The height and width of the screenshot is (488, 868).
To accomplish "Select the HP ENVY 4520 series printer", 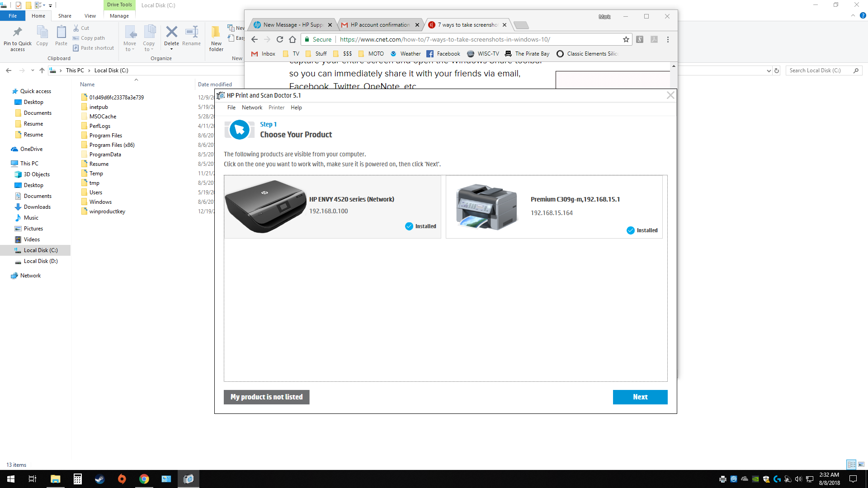I will pyautogui.click(x=332, y=207).
